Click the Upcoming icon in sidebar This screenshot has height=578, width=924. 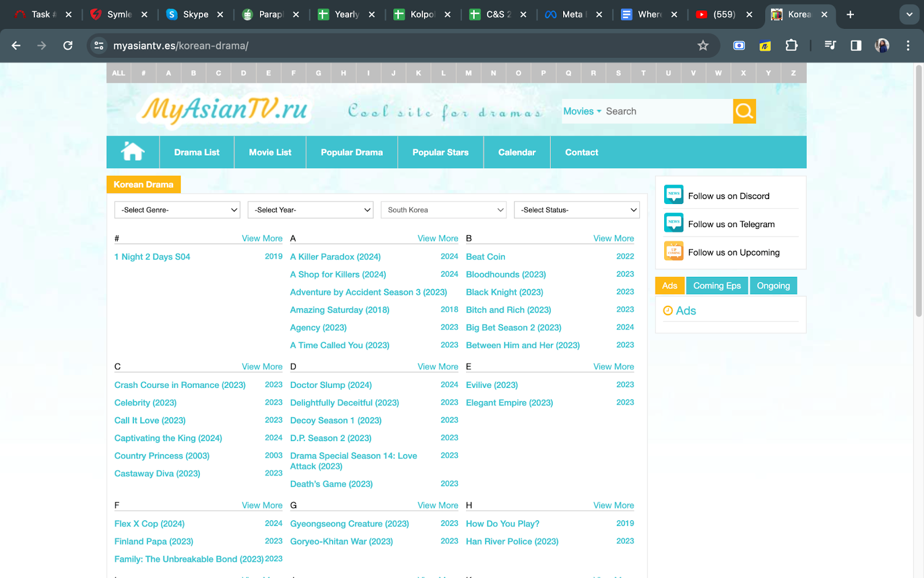673,251
